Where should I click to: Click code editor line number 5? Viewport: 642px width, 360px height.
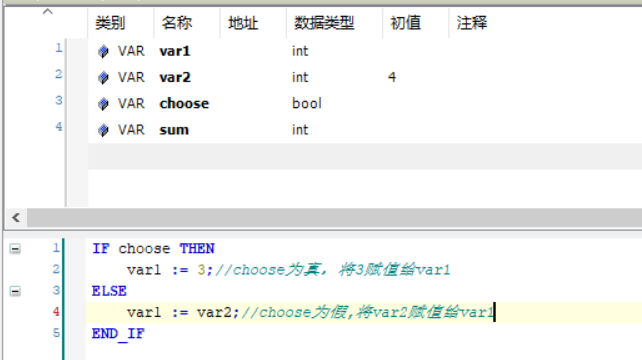[57, 333]
